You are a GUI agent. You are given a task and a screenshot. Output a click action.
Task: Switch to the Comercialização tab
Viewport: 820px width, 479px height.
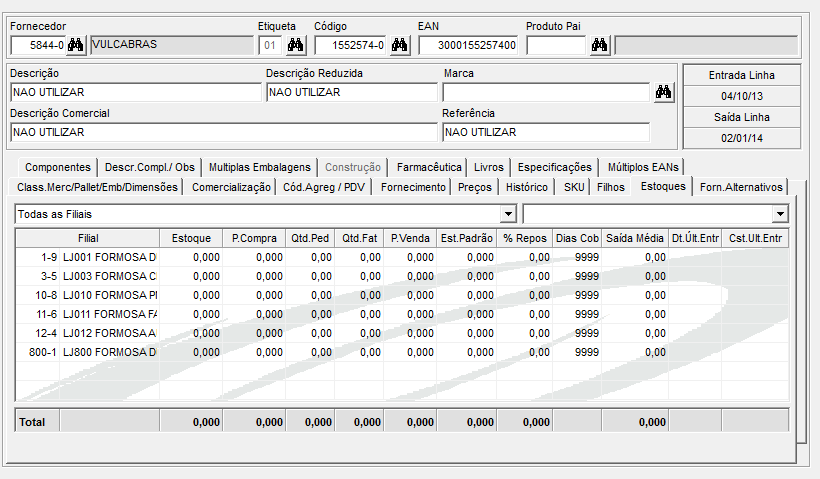(231, 187)
